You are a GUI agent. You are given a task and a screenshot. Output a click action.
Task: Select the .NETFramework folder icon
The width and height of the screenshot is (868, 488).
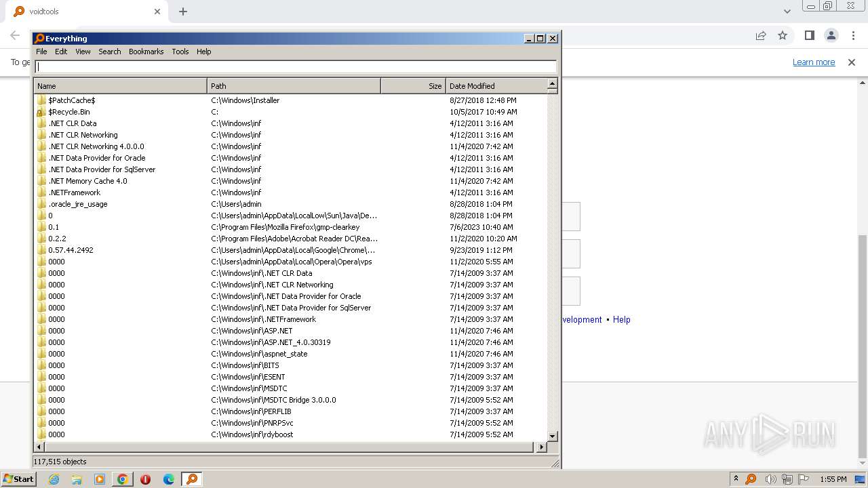(41, 192)
